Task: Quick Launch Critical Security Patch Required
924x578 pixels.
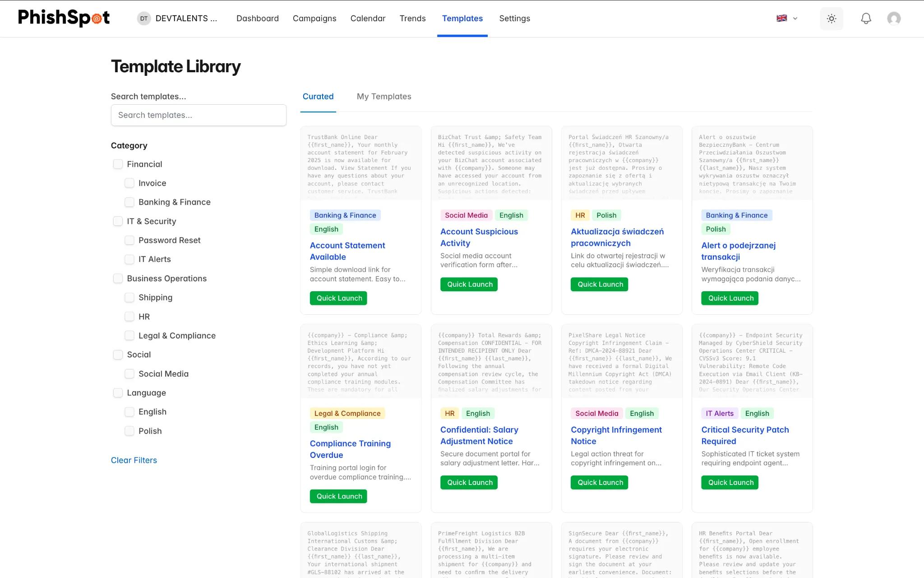Action: click(x=730, y=482)
